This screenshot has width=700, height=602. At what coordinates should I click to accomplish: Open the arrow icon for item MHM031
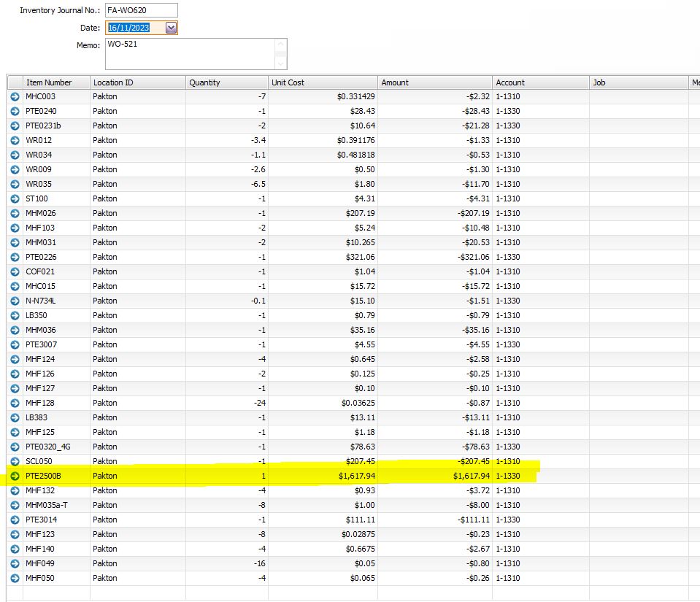click(x=15, y=242)
